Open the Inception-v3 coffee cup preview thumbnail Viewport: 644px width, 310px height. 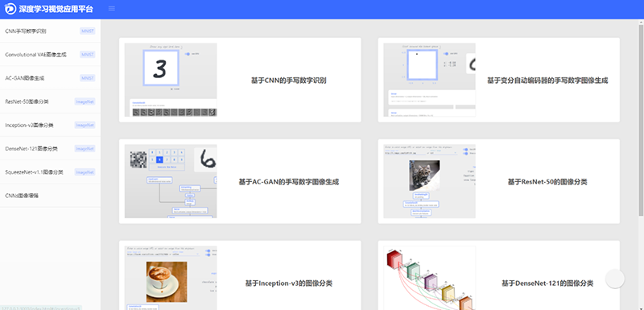coord(171,278)
